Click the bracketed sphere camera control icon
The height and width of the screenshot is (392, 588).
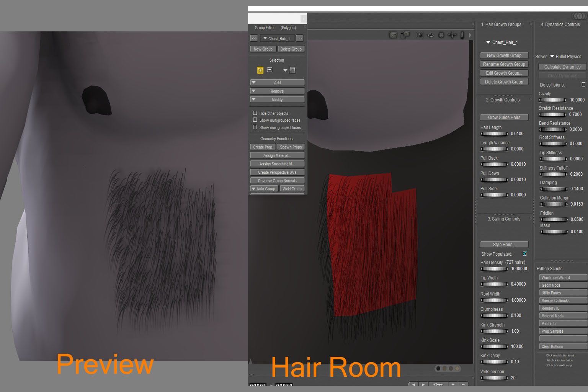pos(420,35)
